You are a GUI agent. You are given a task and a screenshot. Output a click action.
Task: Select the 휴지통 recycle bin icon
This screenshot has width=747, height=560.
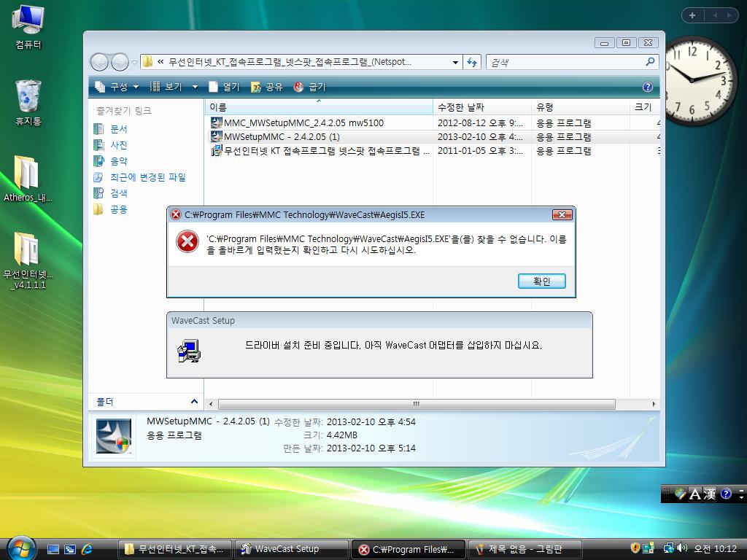coord(28,102)
